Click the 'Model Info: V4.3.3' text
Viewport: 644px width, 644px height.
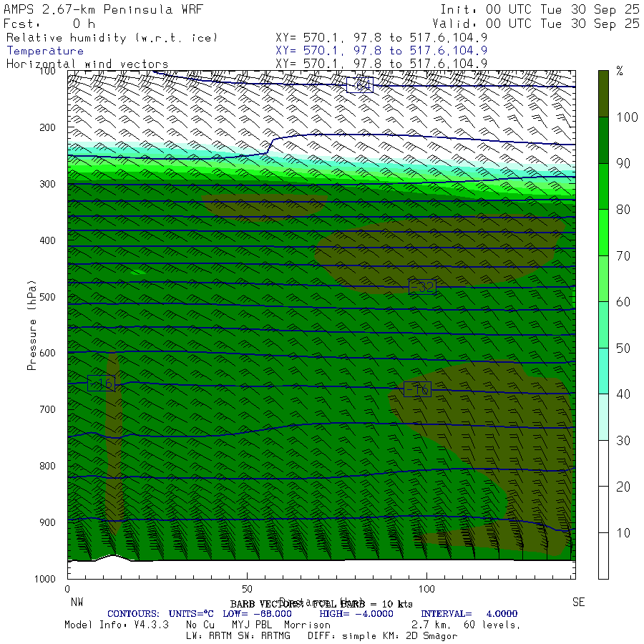117,625
